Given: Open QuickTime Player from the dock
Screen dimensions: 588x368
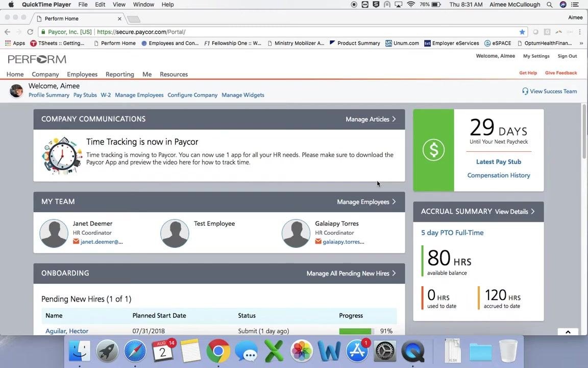Looking at the screenshot, I should coord(412,351).
